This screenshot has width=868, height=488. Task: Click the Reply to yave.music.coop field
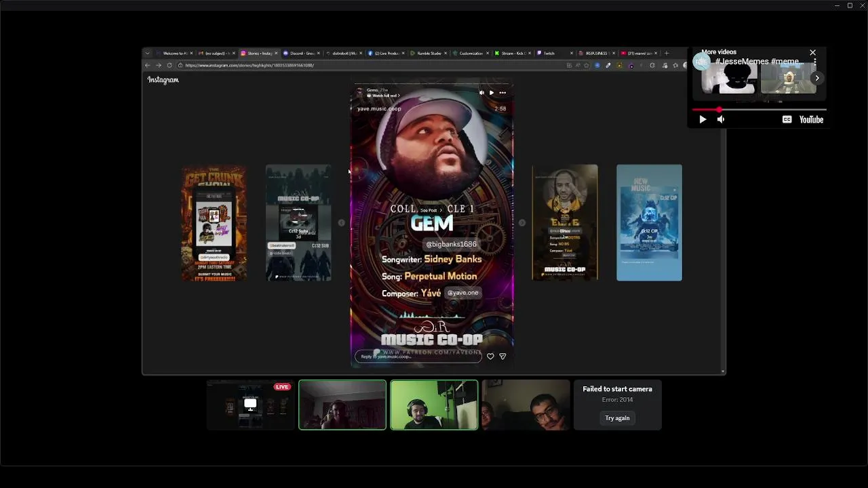coord(418,357)
